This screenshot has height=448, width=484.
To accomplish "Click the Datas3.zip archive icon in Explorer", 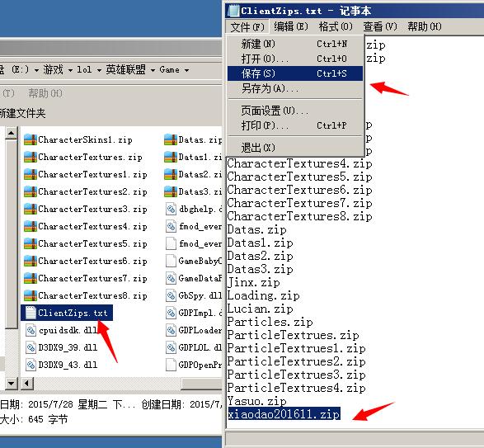I will (171, 191).
